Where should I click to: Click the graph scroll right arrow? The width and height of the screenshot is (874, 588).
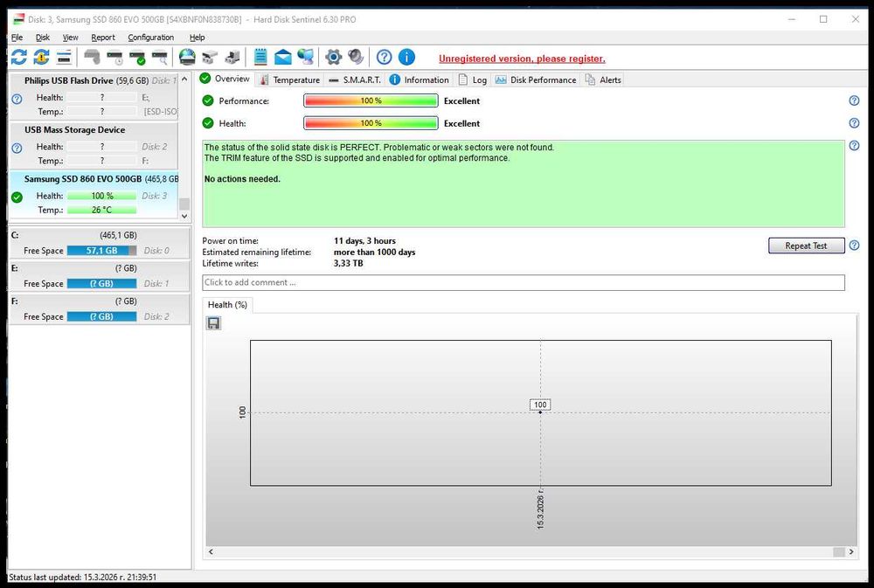click(x=851, y=552)
